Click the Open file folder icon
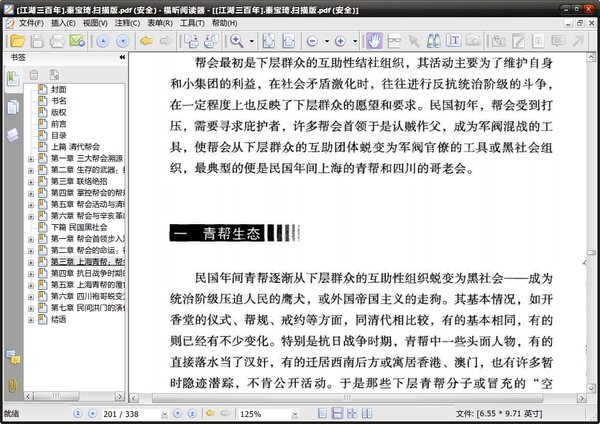 pos(14,41)
